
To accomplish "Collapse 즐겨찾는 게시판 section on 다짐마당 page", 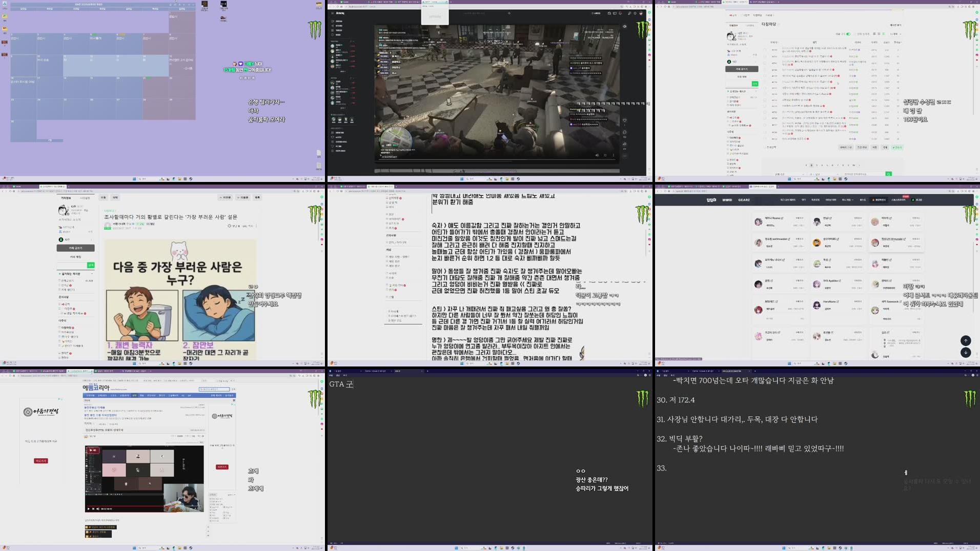I will (756, 91).
